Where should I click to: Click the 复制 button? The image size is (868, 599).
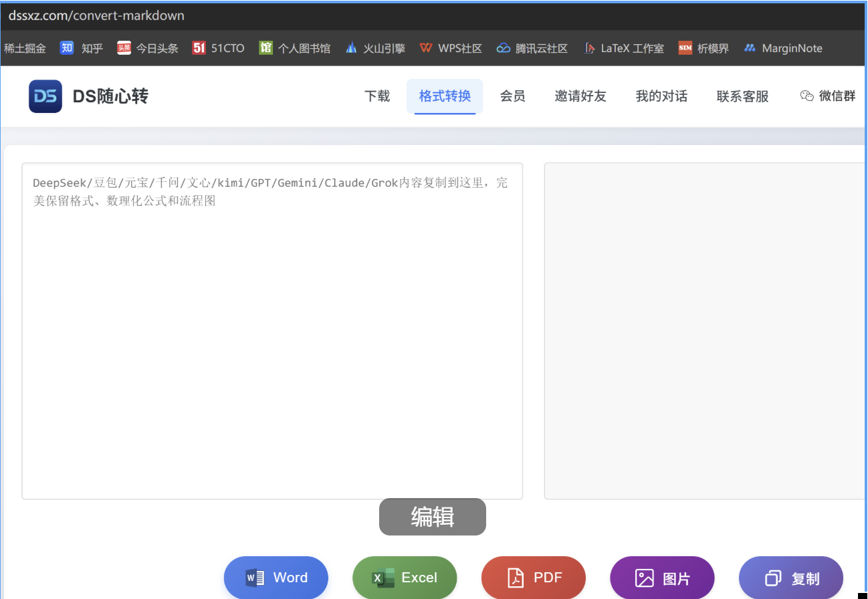pyautogui.click(x=791, y=578)
